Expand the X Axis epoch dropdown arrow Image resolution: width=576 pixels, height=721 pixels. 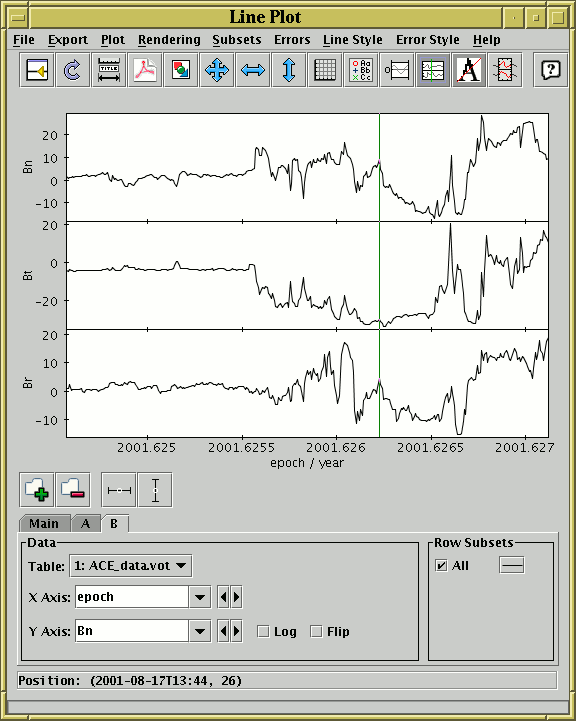point(200,597)
